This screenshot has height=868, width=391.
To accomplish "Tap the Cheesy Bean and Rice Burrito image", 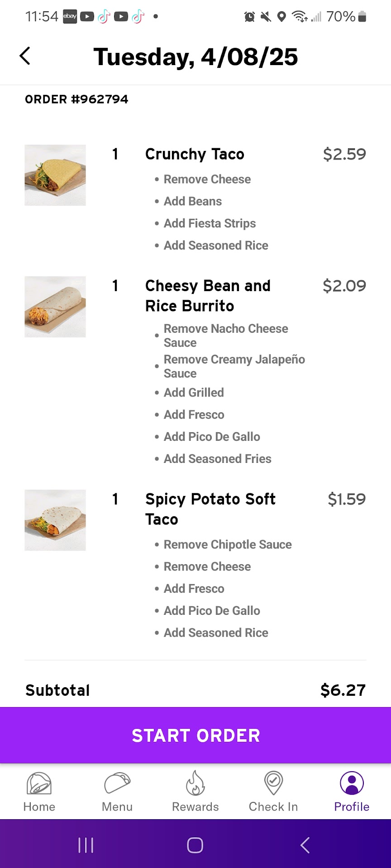I will 55,307.
